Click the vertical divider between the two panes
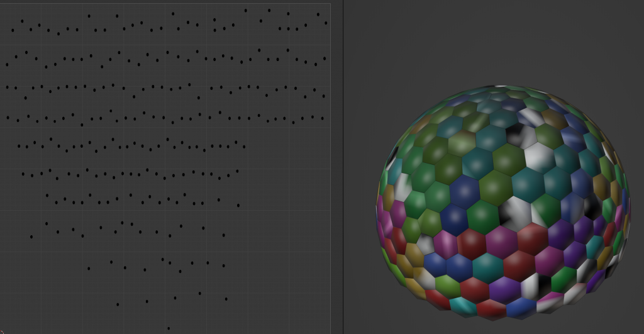Viewport: 644px width, 334px height. [343, 167]
